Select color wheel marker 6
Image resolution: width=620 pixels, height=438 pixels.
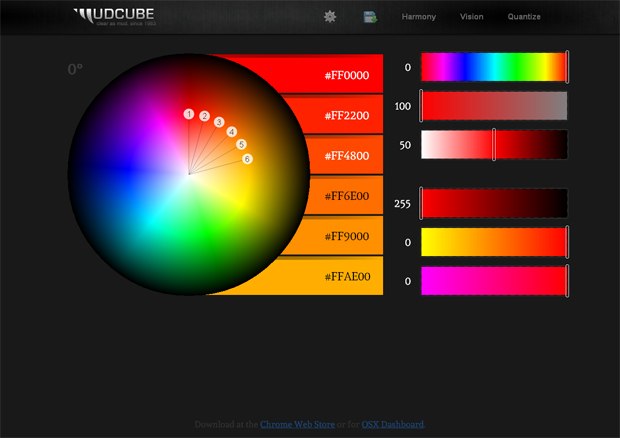(248, 159)
